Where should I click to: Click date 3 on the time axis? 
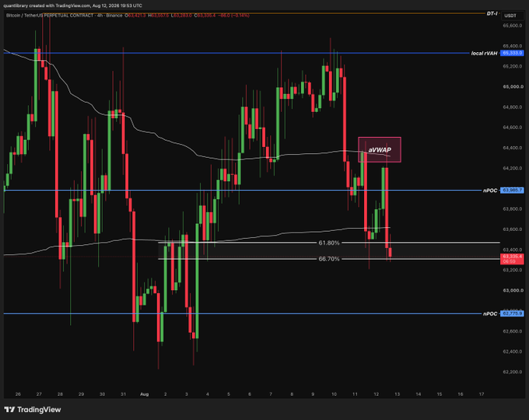(187, 394)
